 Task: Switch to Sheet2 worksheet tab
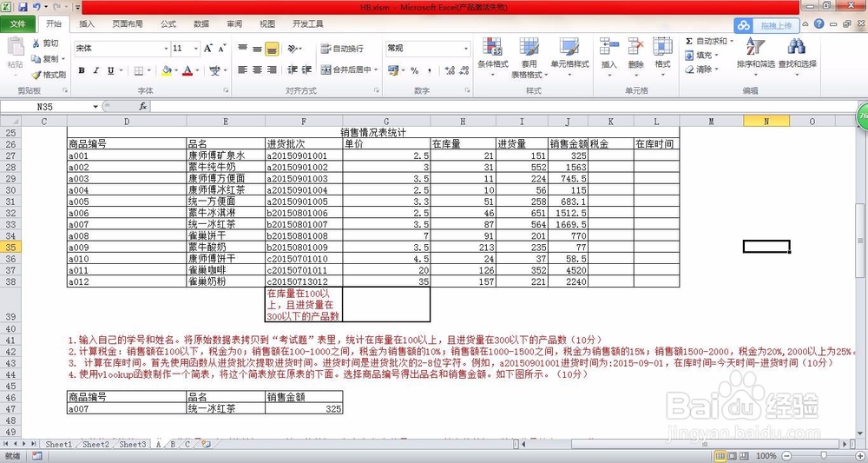tap(95, 444)
